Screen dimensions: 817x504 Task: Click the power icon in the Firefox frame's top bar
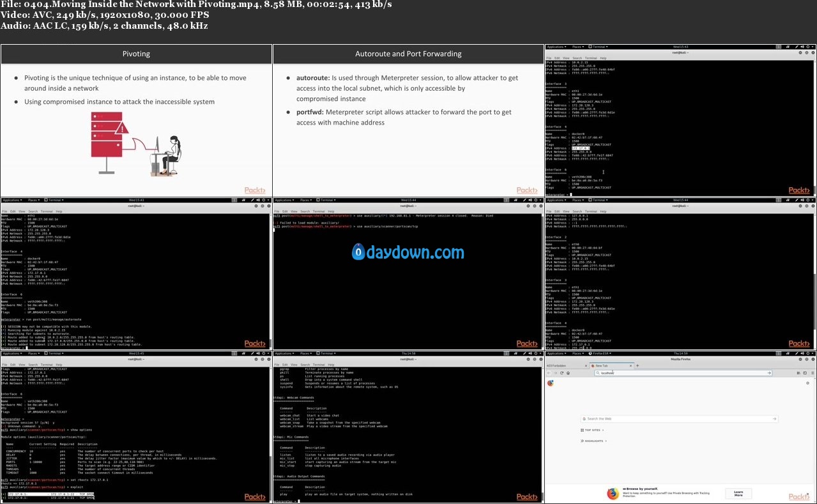point(808,353)
